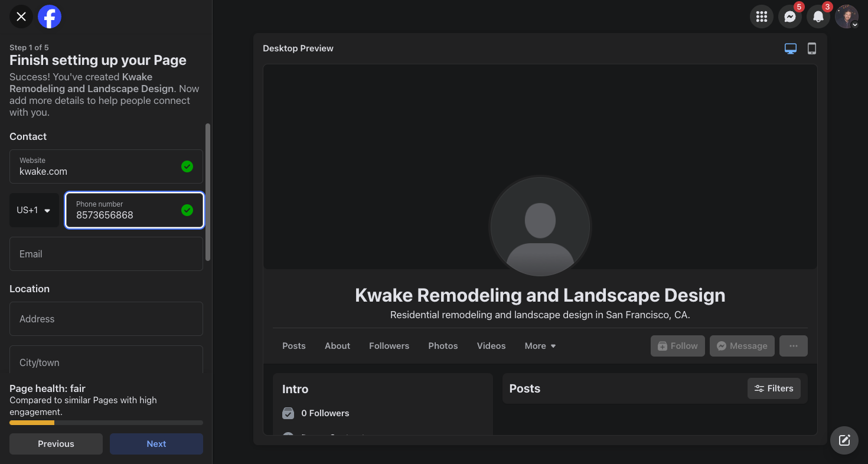Click the new message compose icon
This screenshot has height=464, width=868.
[844, 440]
